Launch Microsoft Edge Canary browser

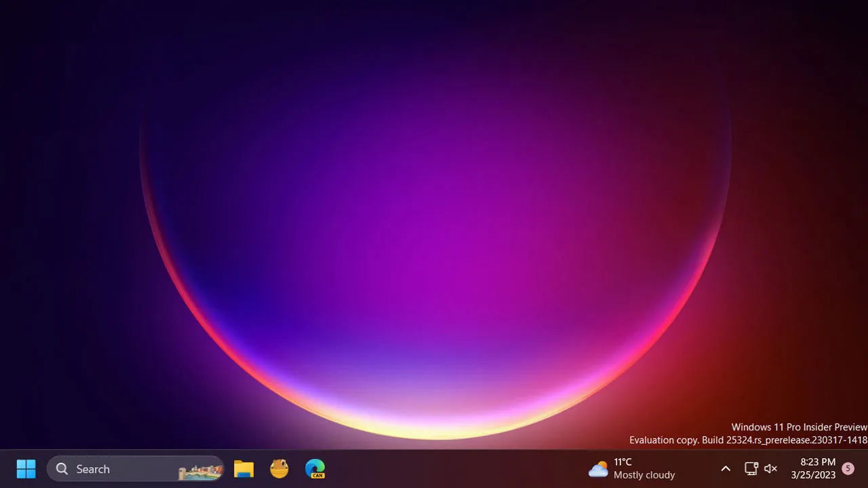pos(315,469)
